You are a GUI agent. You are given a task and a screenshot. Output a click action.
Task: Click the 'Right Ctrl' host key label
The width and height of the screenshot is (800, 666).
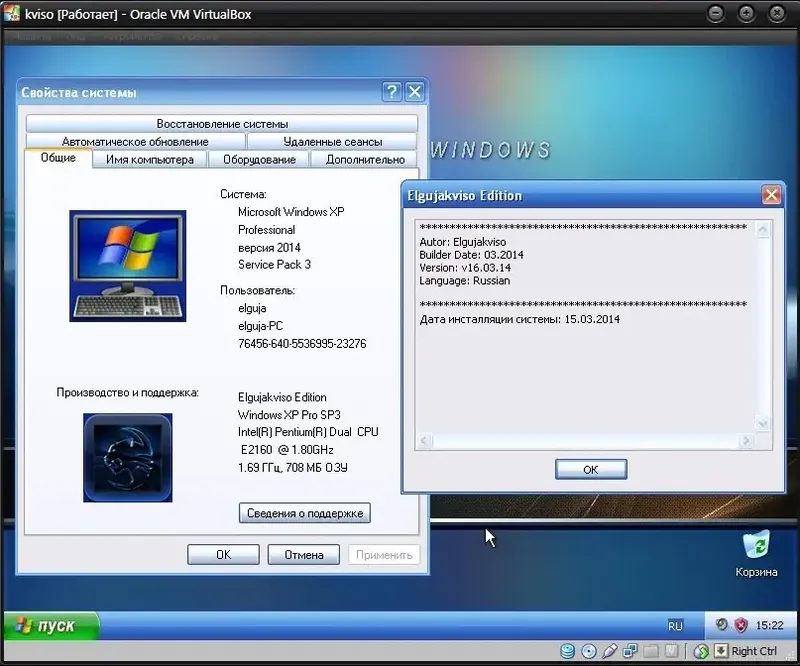[x=754, y=651]
